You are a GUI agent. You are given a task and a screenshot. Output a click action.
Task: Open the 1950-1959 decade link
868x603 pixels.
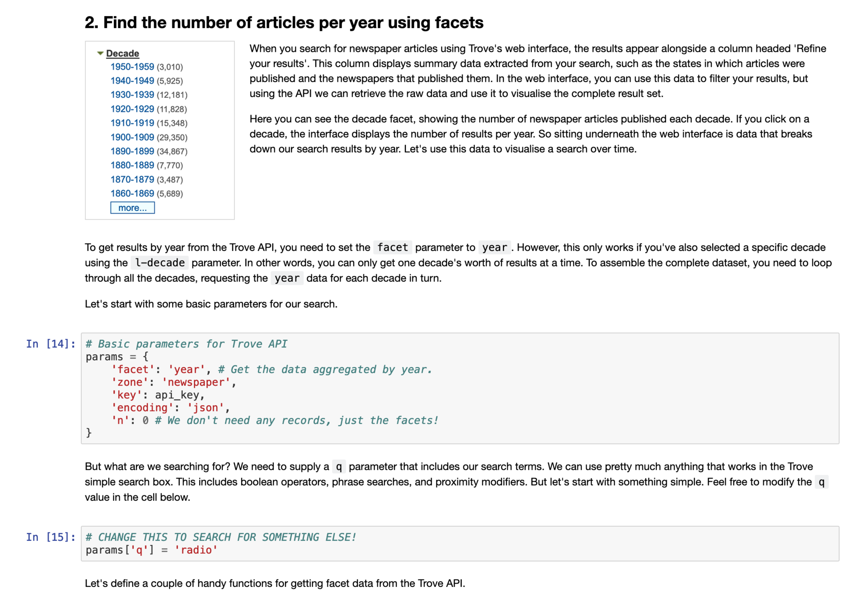tap(132, 67)
